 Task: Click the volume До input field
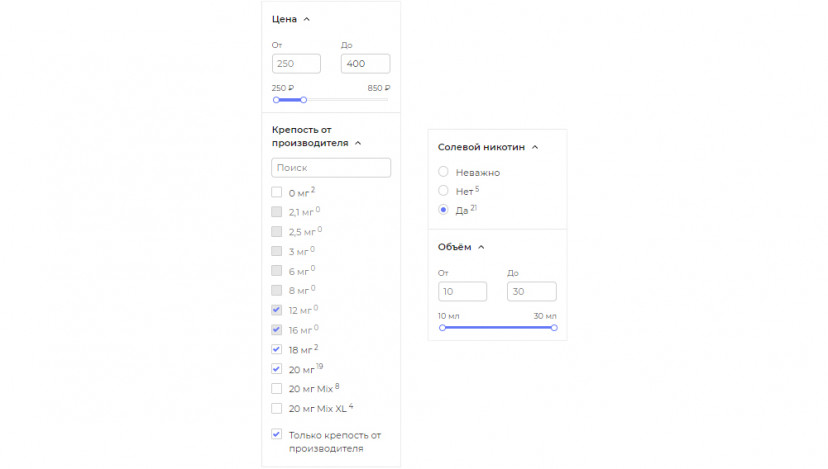[x=532, y=292]
